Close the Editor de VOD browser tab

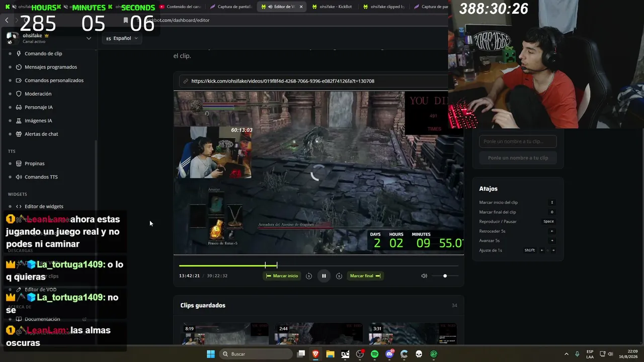pyautogui.click(x=301, y=7)
